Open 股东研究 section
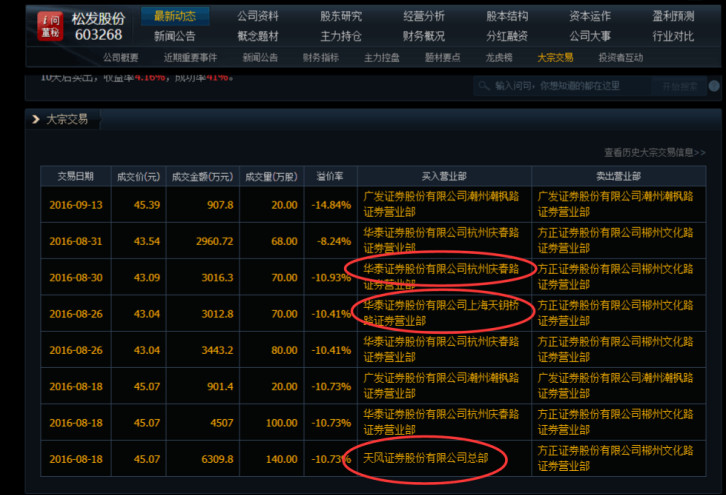The image size is (726, 495). pos(340,16)
